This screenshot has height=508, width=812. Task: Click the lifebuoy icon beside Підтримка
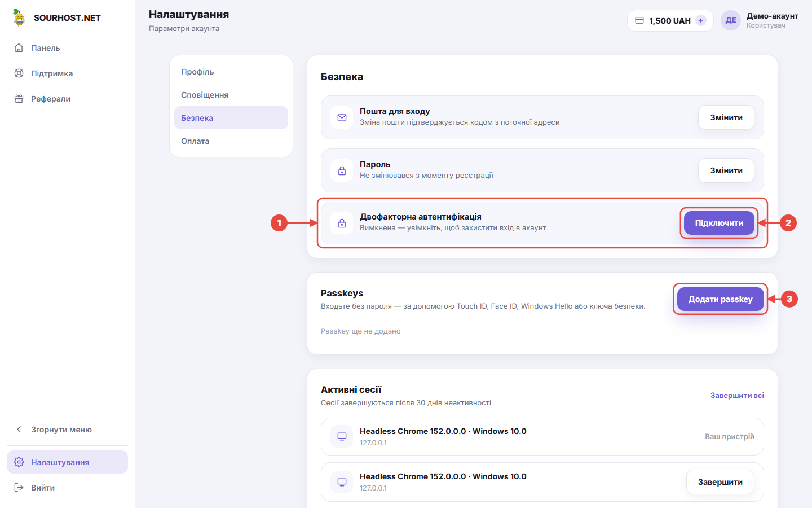coord(19,73)
